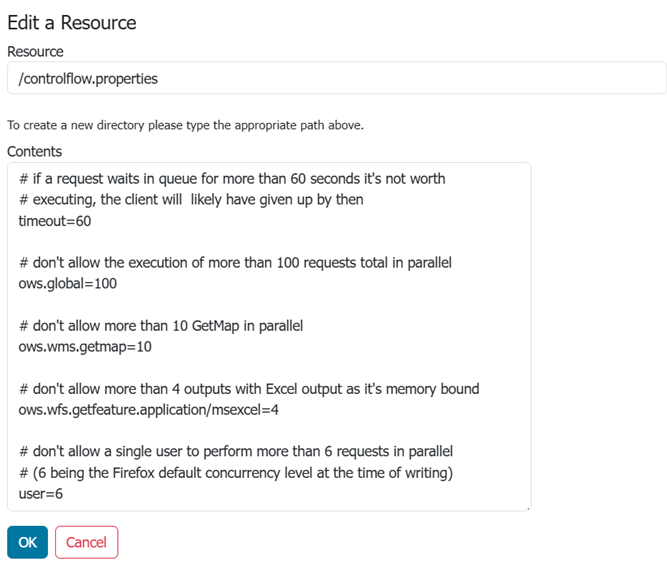Place cursor on the timeout=60 line
Viewport: 667px width, 563px height.
click(55, 221)
